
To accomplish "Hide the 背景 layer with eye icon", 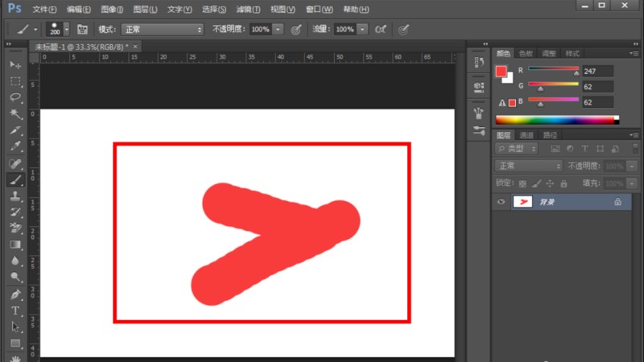I will coord(501,203).
